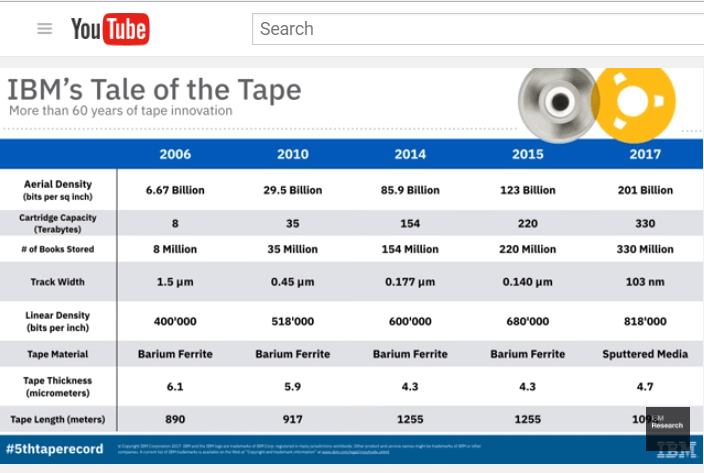This screenshot has height=473, width=704.
Task: Click the "IBM's Tale of the Tape" title
Action: click(154, 89)
